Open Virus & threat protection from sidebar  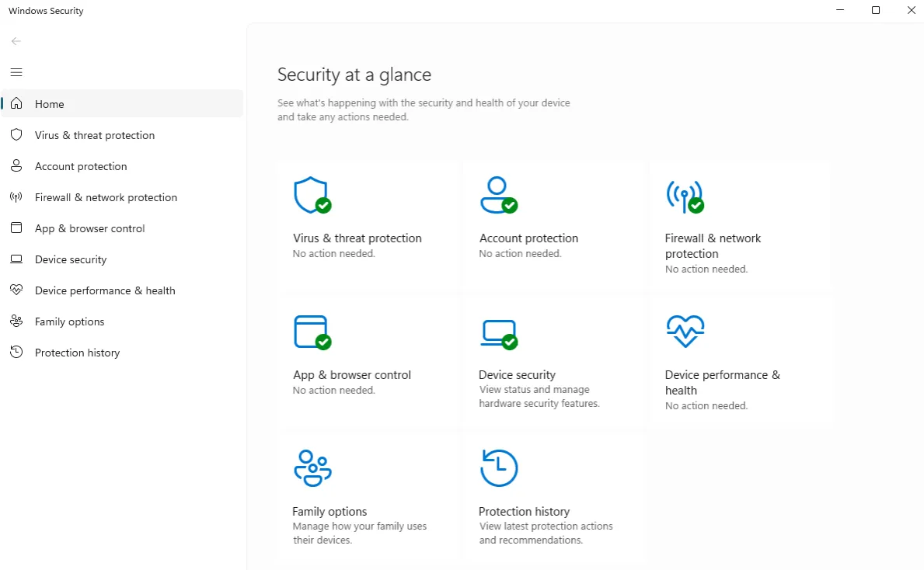[93, 134]
